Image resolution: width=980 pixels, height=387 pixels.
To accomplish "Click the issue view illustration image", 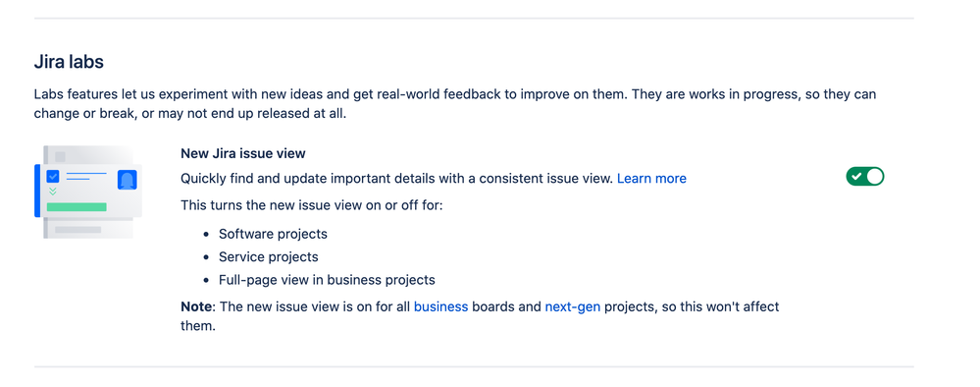I will tap(88, 192).
